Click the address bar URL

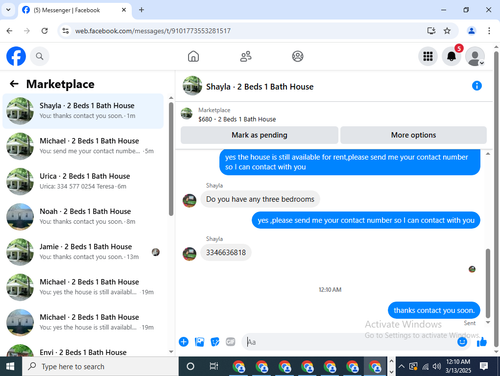[x=153, y=31]
